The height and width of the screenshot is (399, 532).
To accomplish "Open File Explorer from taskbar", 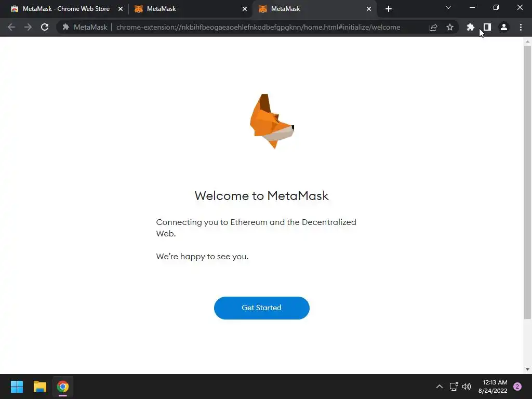I will (x=39, y=387).
